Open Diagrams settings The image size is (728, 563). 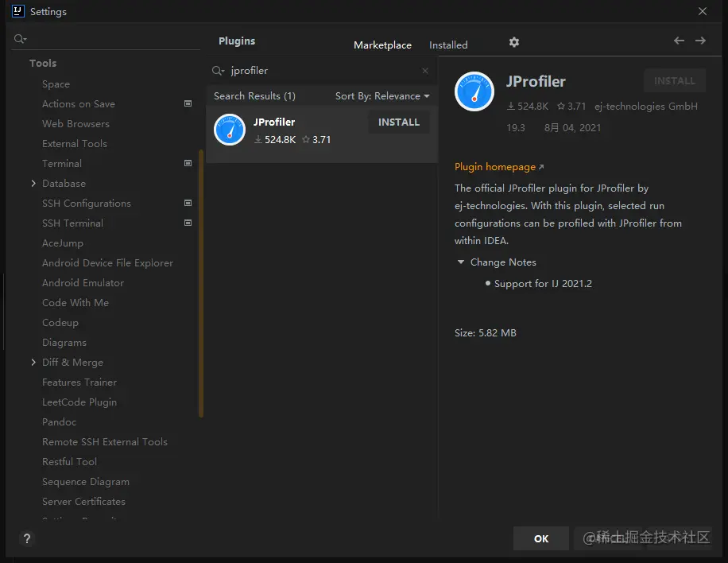pyautogui.click(x=64, y=343)
